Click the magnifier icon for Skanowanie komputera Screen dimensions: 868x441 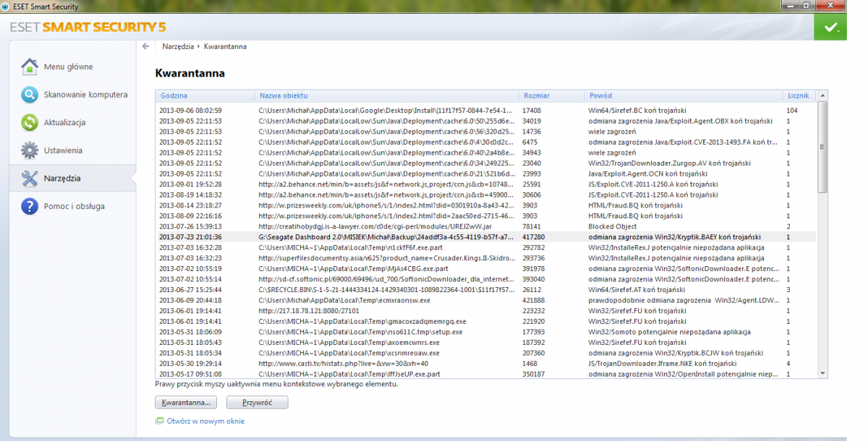pos(30,95)
